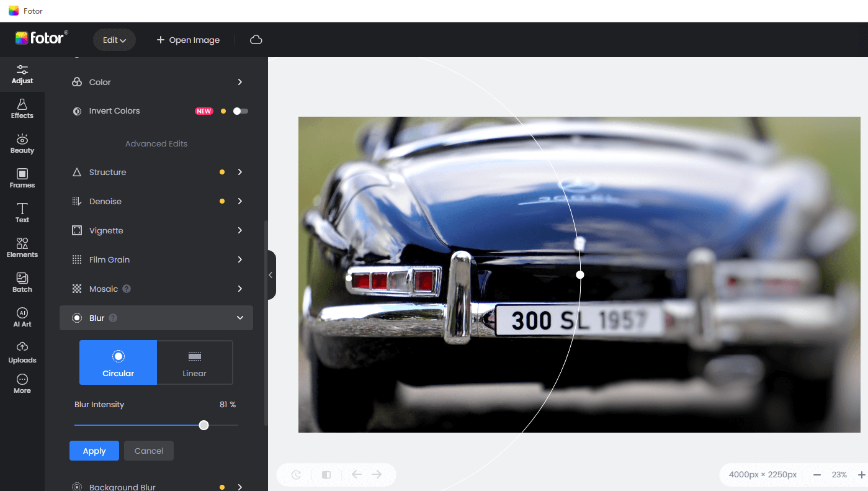Open the Adjust sidebar panel
868x491 pixels.
pos(22,74)
